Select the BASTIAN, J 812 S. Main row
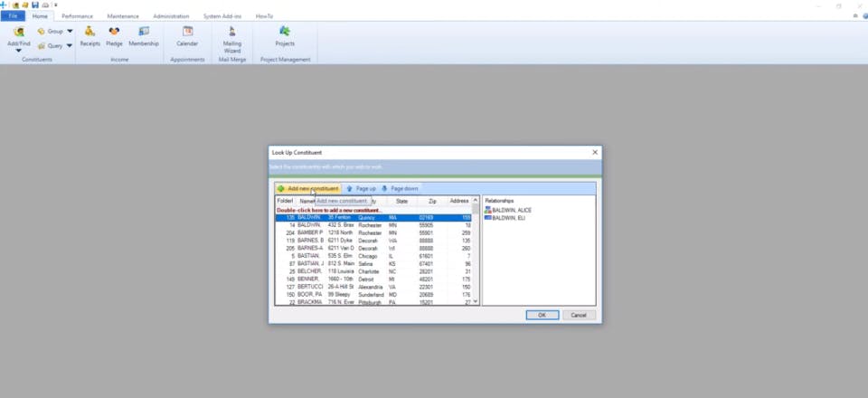 (x=373, y=264)
